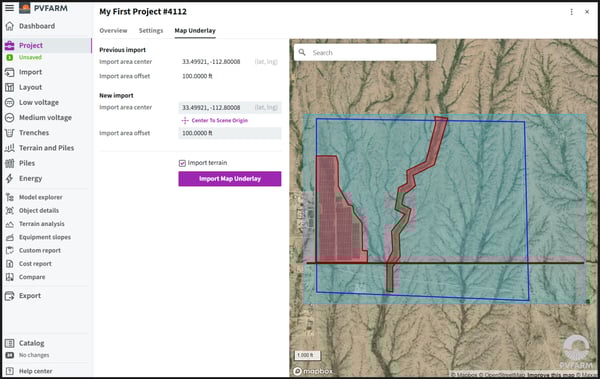Switch to the Settings tab
Viewport: 600px width, 379px height.
(x=151, y=31)
